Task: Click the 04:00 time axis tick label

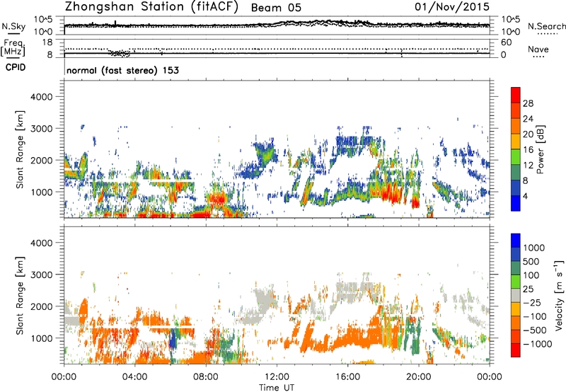Action: [135, 377]
